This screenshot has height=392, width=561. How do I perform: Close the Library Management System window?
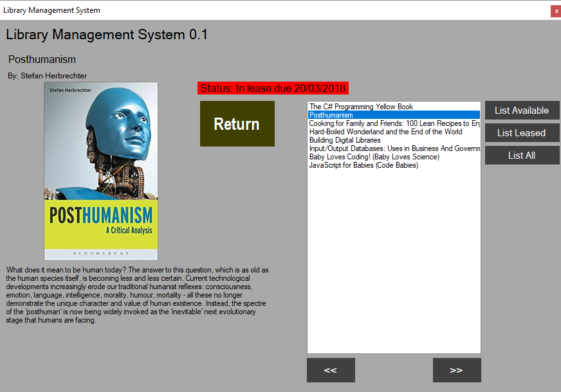click(x=556, y=11)
